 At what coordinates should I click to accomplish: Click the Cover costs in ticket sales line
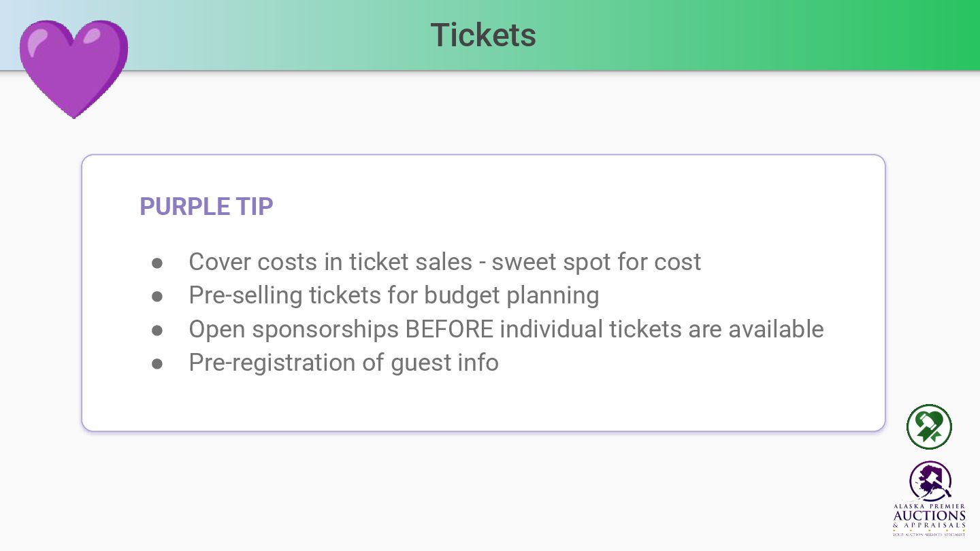(x=444, y=262)
